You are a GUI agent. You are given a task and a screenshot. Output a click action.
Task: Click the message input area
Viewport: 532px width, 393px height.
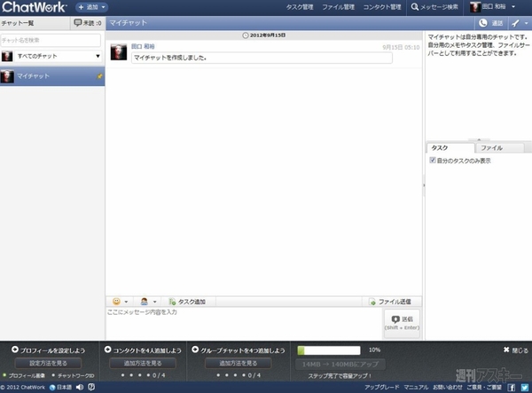(x=244, y=323)
